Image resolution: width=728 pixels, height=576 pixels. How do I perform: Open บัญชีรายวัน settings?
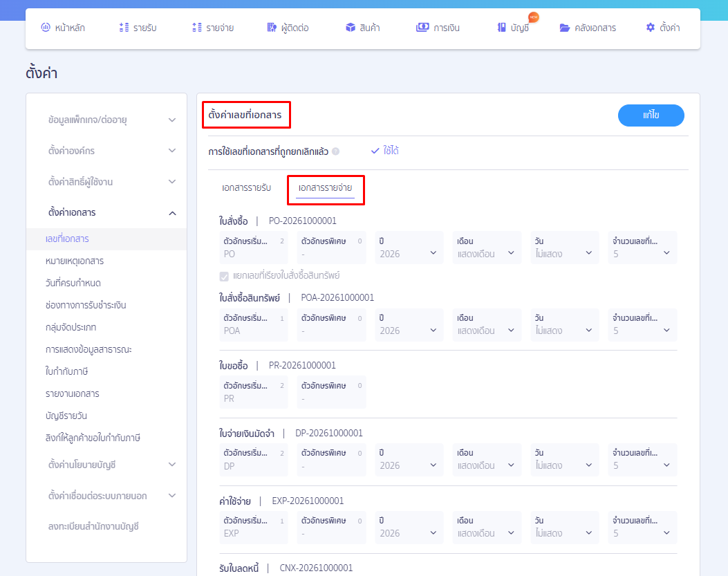[66, 416]
